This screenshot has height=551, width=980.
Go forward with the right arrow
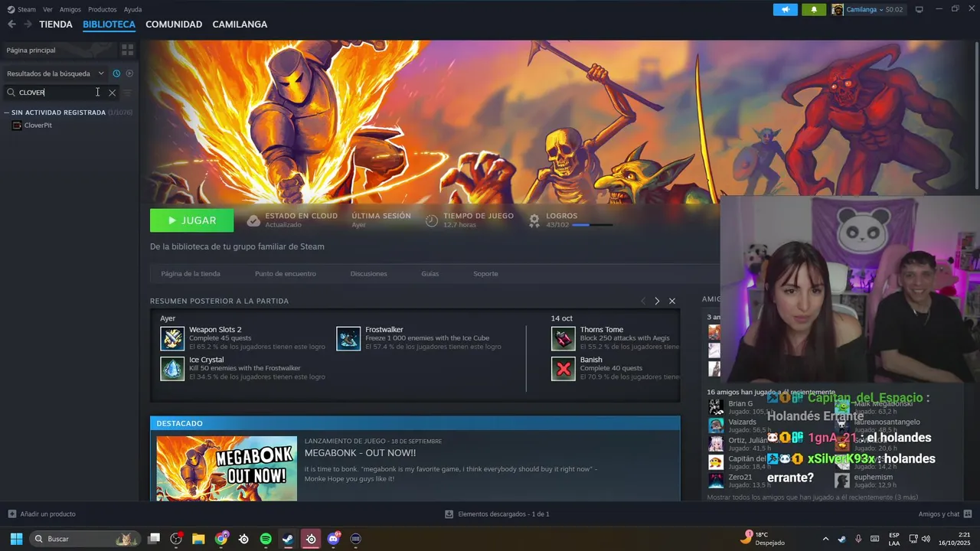[x=28, y=24]
